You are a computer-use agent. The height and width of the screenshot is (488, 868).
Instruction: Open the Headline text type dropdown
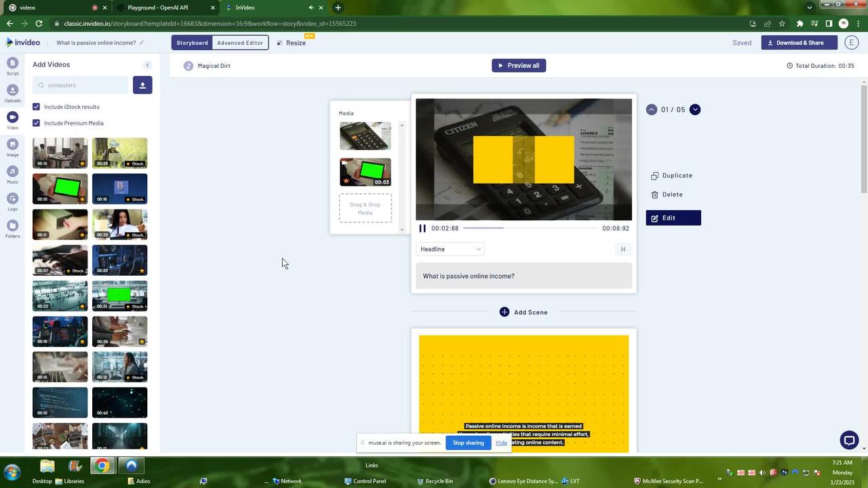[450, 249]
